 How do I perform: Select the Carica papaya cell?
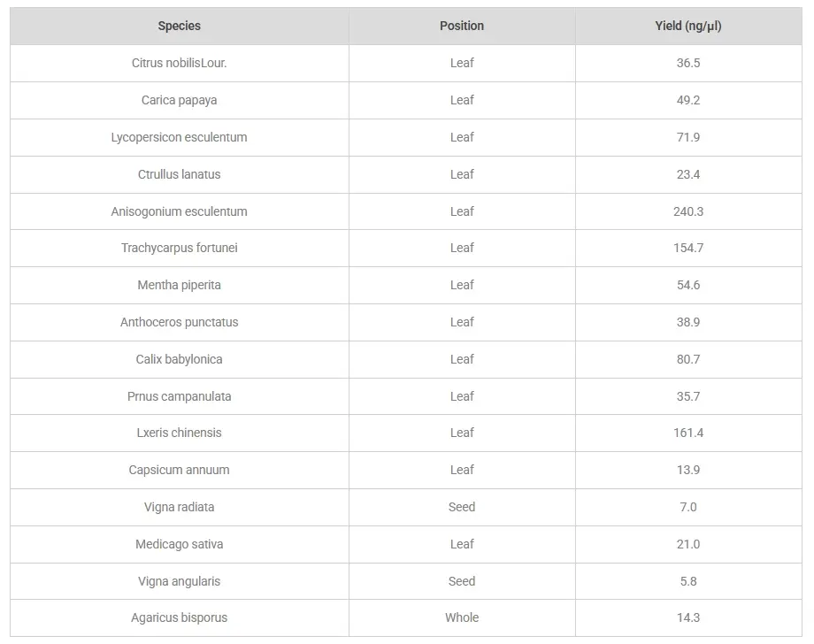pyautogui.click(x=179, y=100)
